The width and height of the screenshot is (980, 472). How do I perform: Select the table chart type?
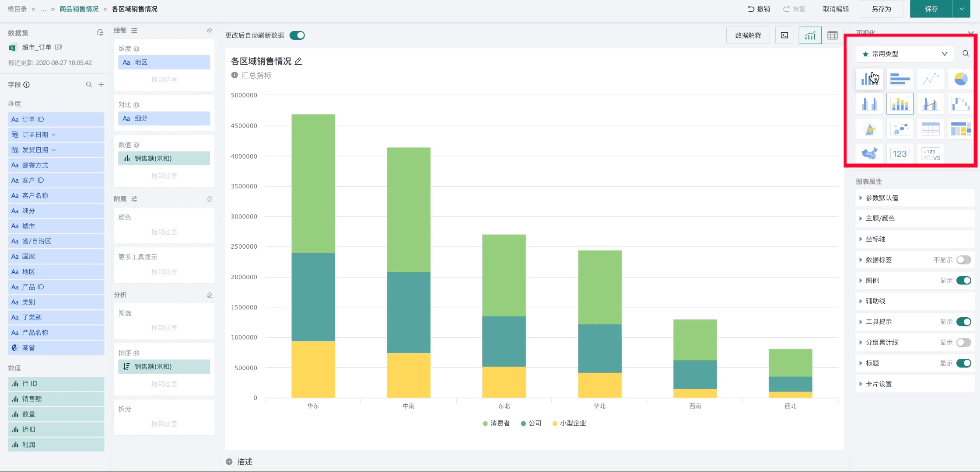pos(930,129)
